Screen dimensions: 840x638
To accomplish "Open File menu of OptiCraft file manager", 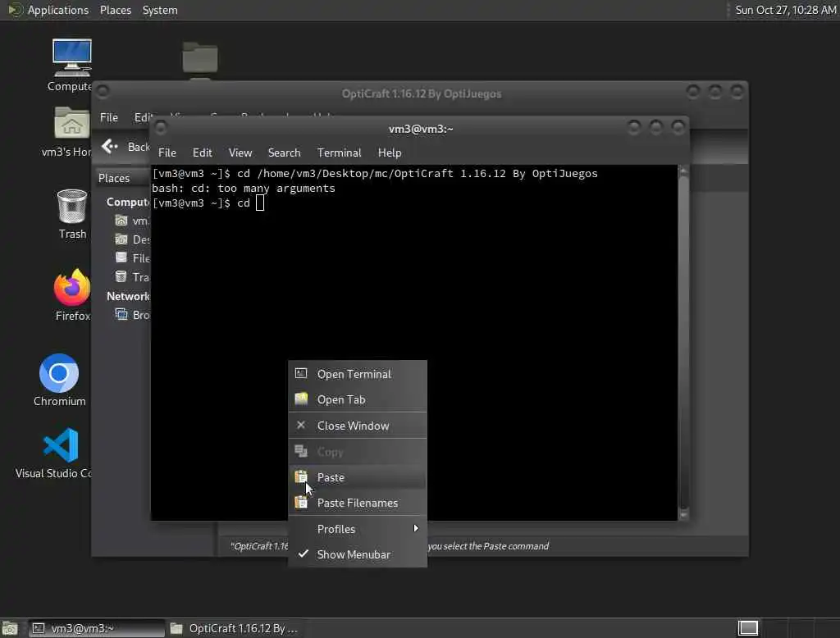I will (x=109, y=117).
